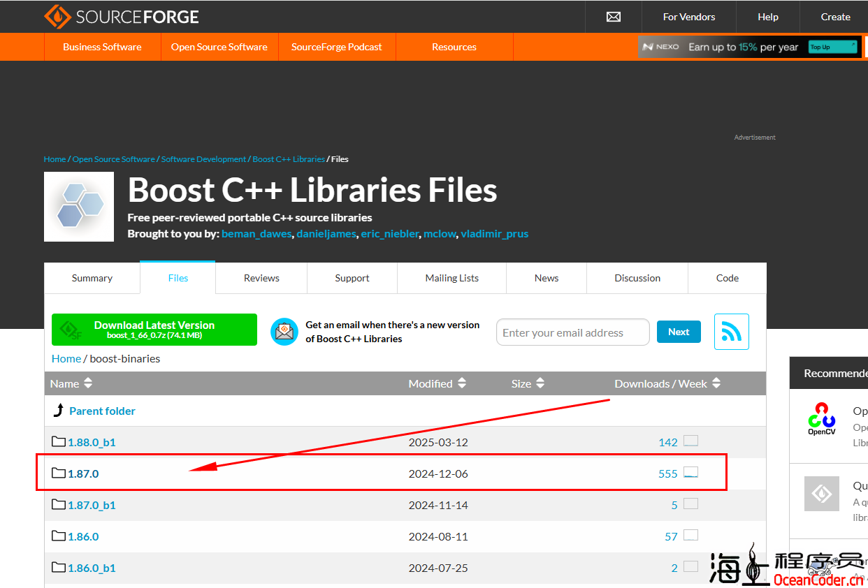Click the Boost C++ Libraries breadcrumb link
This screenshot has width=868, height=588.
(289, 159)
